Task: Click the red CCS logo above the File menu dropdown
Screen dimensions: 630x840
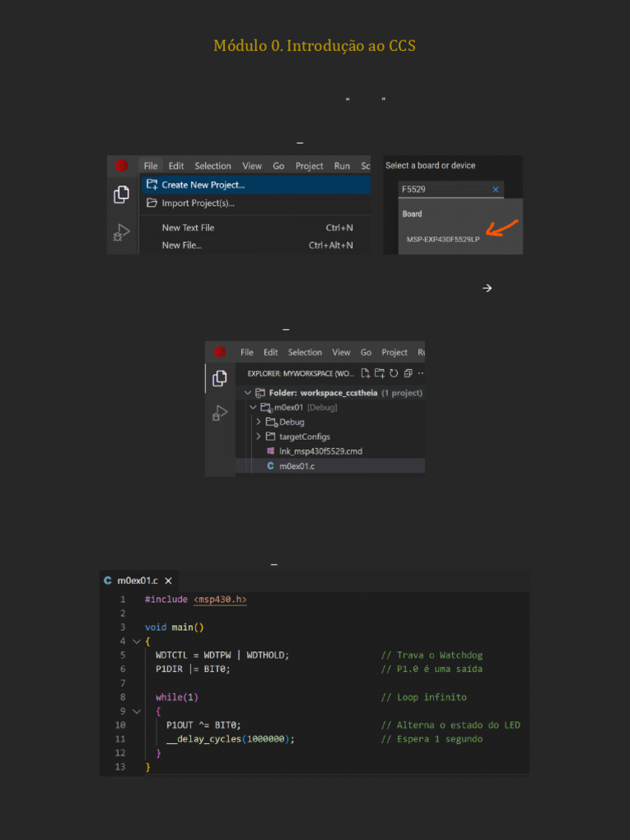Action: [x=121, y=166]
